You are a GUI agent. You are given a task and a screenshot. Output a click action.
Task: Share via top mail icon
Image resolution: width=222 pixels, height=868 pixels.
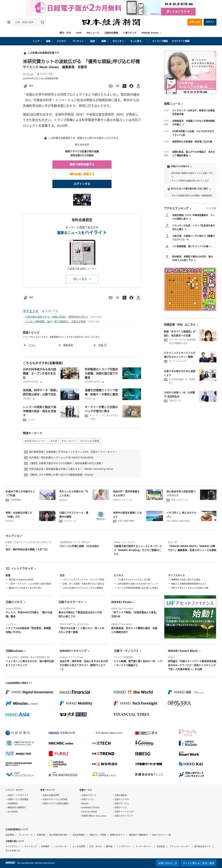point(110,86)
